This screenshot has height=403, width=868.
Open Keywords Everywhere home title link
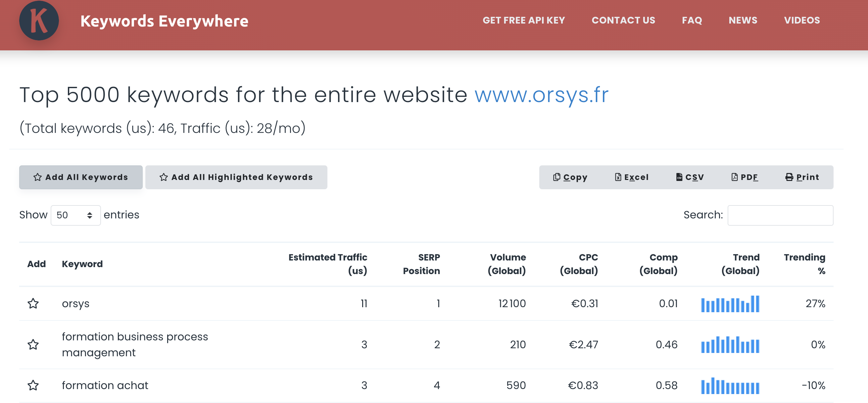[x=165, y=21]
